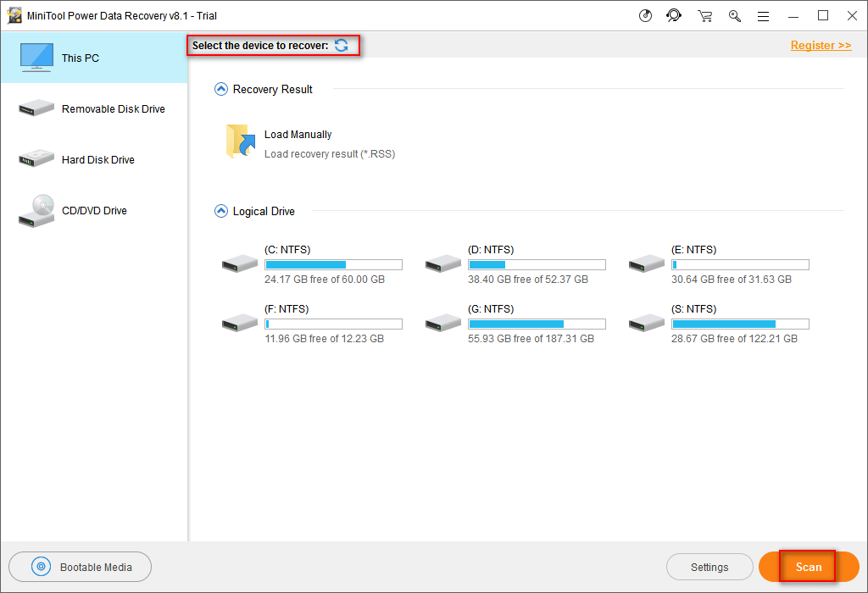Click the Bootable Media button
Viewport: 868px width, 593px height.
point(81,567)
